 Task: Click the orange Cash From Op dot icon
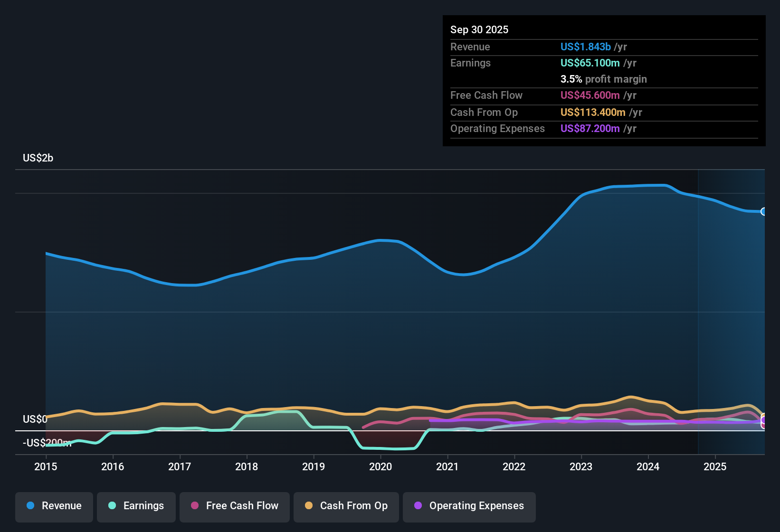[309, 506]
